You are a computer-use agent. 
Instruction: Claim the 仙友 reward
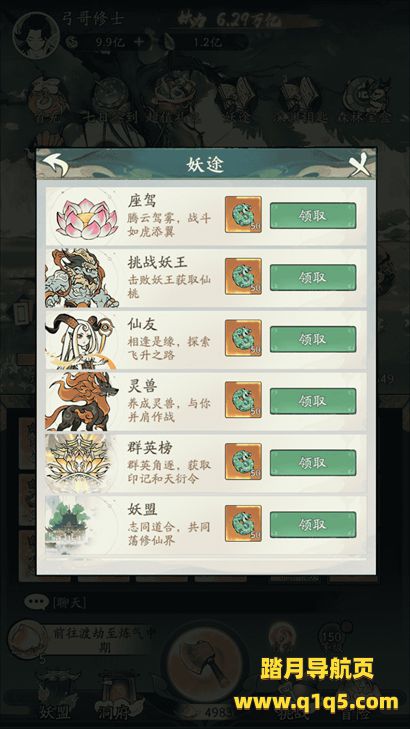(x=313, y=339)
